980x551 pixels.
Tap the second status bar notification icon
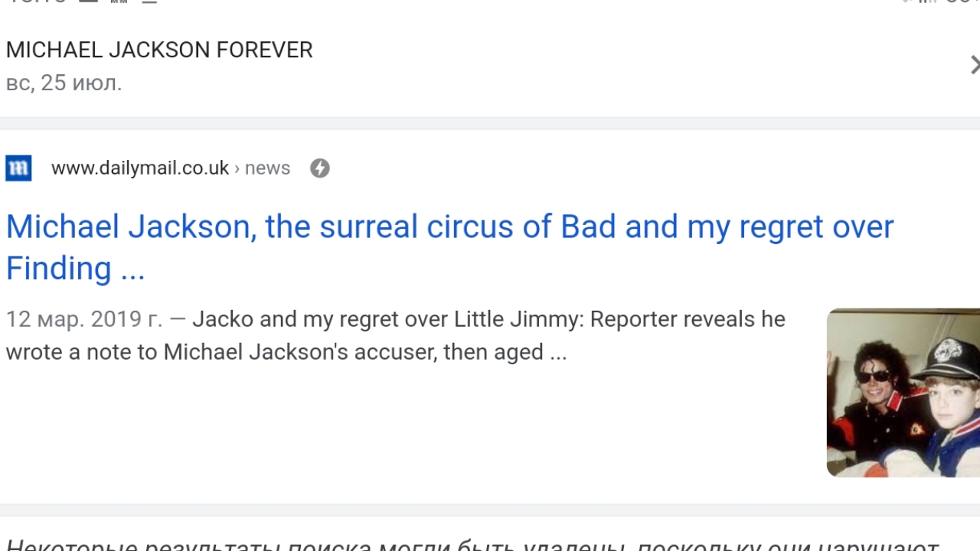coord(119,2)
